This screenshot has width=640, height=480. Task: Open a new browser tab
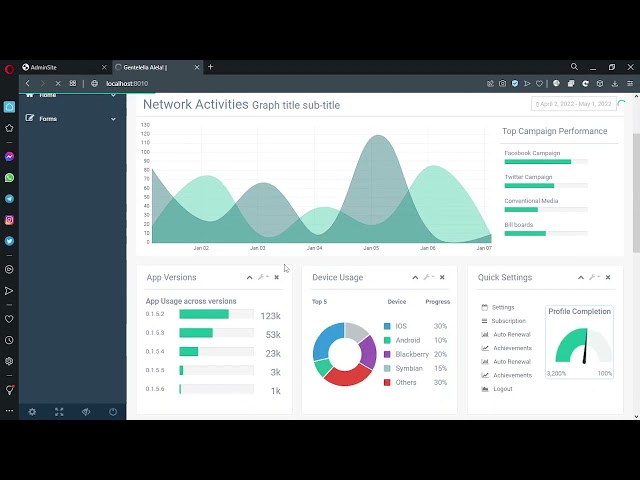pyautogui.click(x=210, y=67)
